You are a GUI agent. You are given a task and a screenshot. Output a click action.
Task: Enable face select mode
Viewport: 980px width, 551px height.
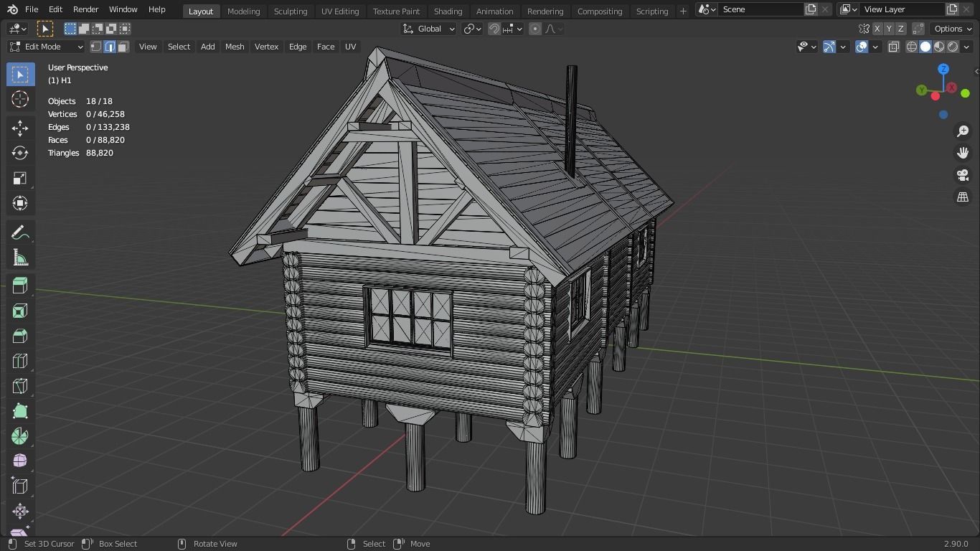tap(123, 47)
